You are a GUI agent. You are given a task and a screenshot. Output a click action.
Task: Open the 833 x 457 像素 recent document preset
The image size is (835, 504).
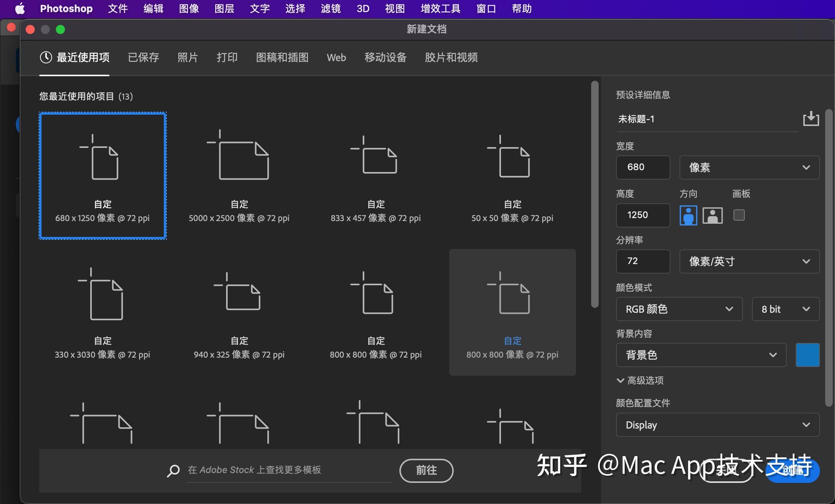point(375,174)
